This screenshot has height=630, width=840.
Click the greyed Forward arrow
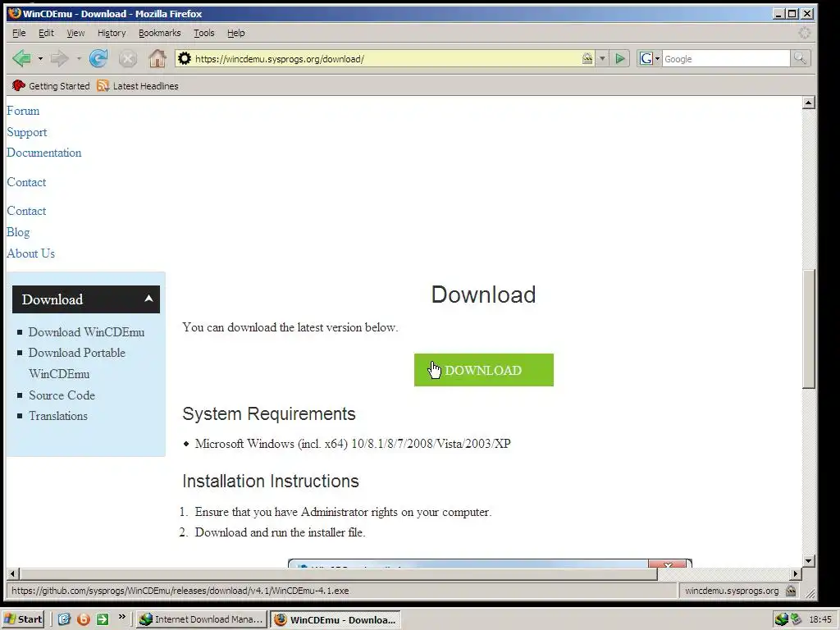pyautogui.click(x=59, y=58)
